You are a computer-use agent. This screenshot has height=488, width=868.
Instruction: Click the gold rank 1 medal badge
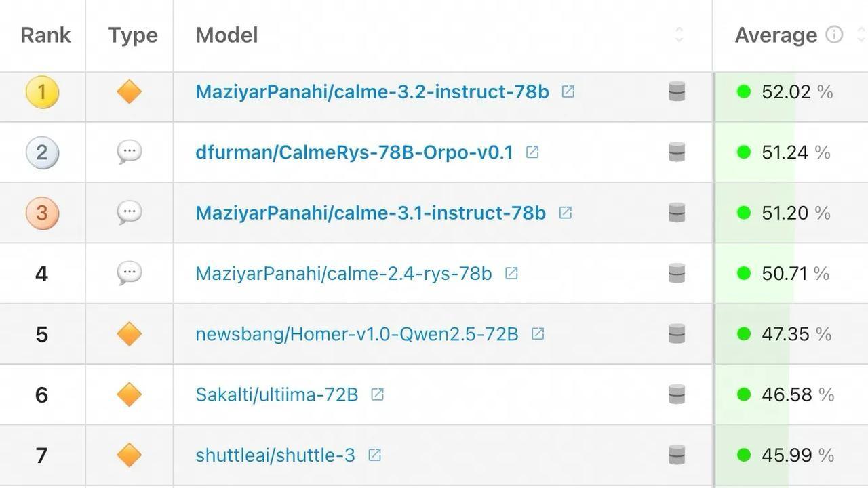point(42,91)
